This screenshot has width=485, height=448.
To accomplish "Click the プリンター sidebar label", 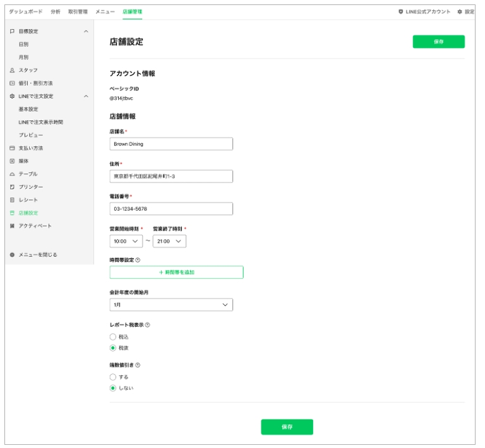I will point(31,187).
